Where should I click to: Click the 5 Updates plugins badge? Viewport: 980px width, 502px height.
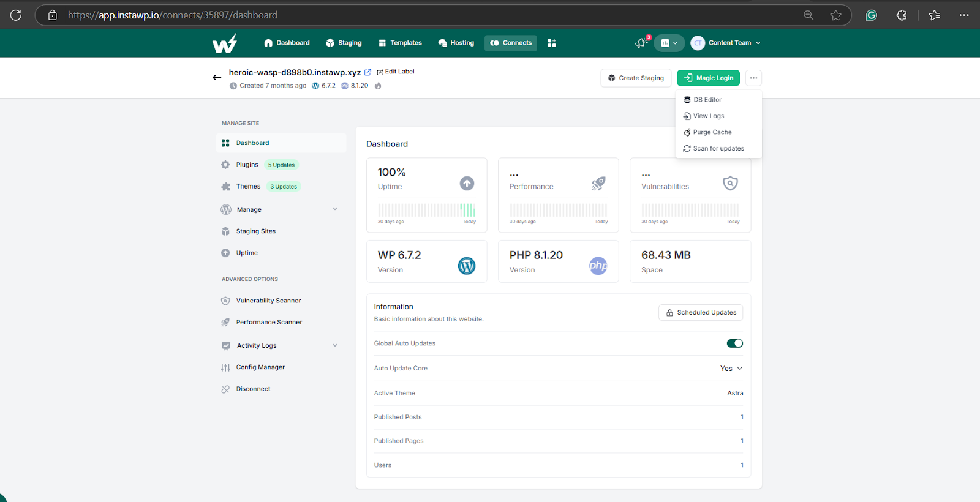pos(282,165)
